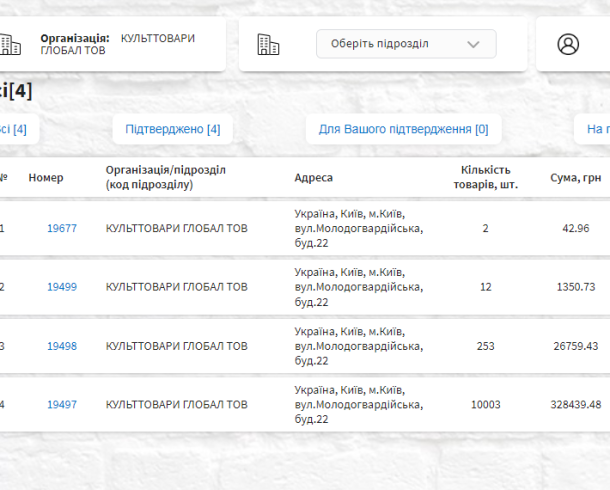Select sum value 42.96
The image size is (610, 490).
[576, 228]
